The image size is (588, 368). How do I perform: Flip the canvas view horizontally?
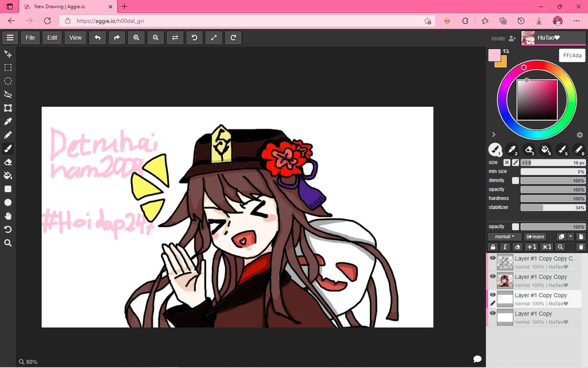[x=175, y=37]
